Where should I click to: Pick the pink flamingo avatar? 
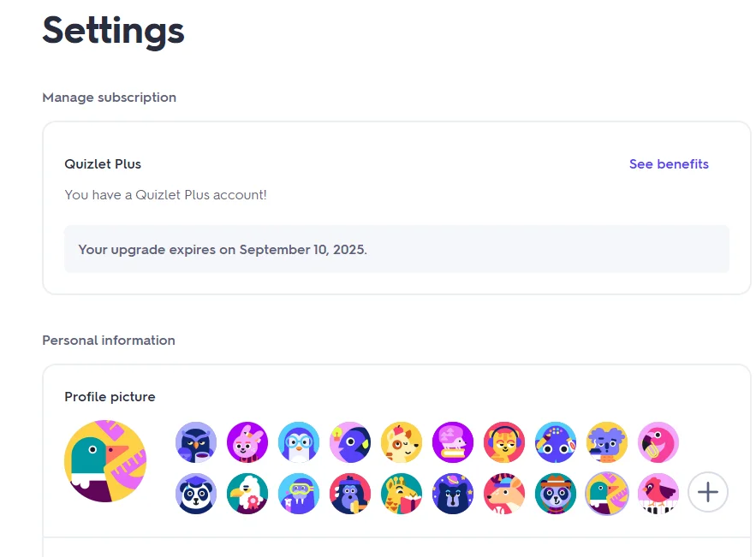coord(658,442)
